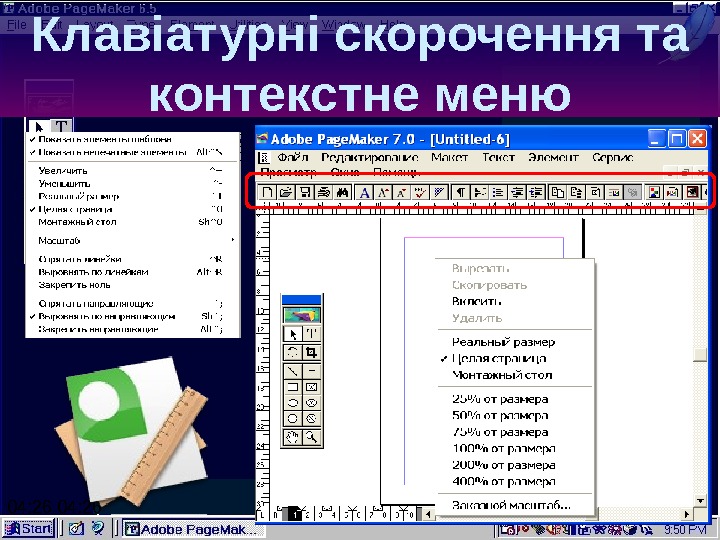Click the Open file toolbar icon
Viewport: 720px width, 540px height.
(x=286, y=191)
